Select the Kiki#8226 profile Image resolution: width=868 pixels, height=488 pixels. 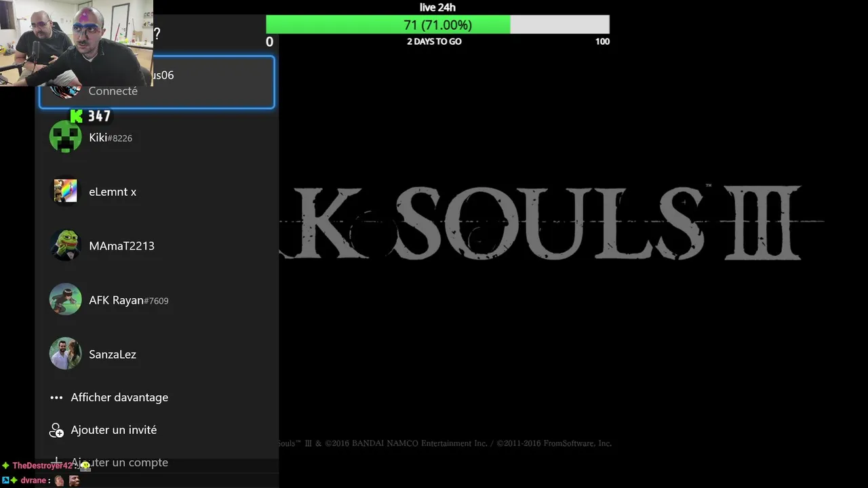click(157, 137)
